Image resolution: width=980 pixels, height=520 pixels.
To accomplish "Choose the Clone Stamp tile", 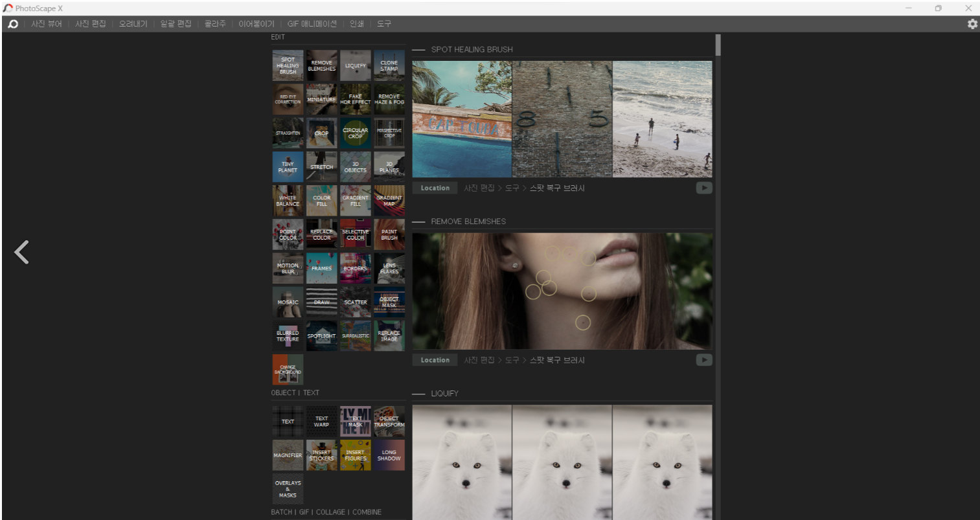I will coord(389,65).
